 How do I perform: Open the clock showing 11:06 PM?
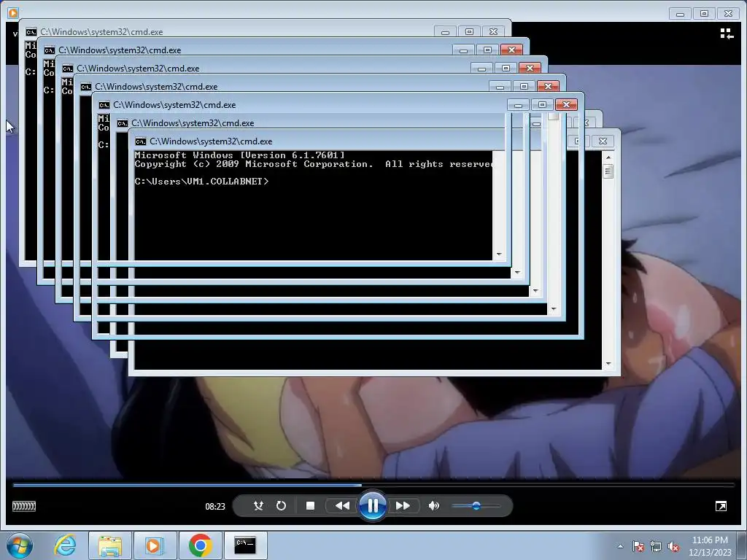click(x=710, y=546)
